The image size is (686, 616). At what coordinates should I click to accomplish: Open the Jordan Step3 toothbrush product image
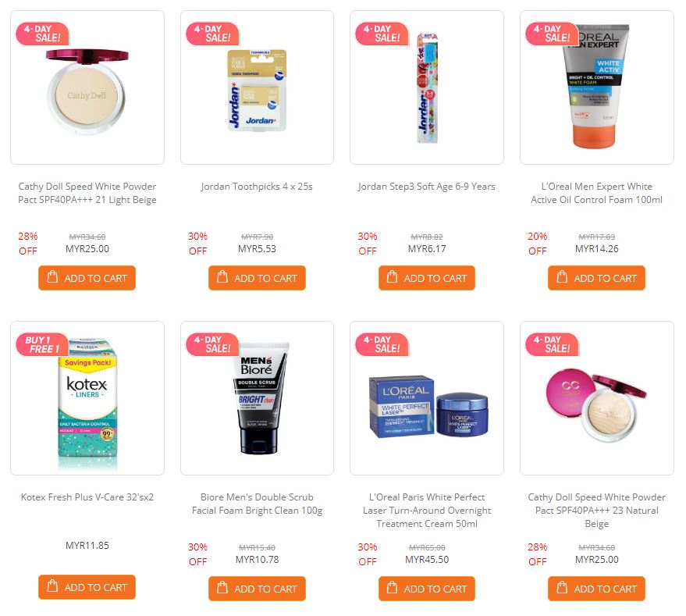click(x=427, y=87)
